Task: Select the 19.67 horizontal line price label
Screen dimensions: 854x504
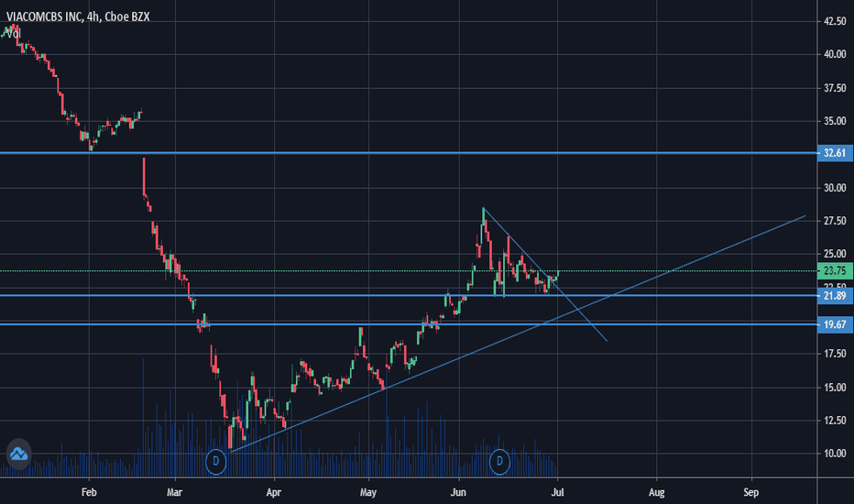Action: [x=835, y=324]
